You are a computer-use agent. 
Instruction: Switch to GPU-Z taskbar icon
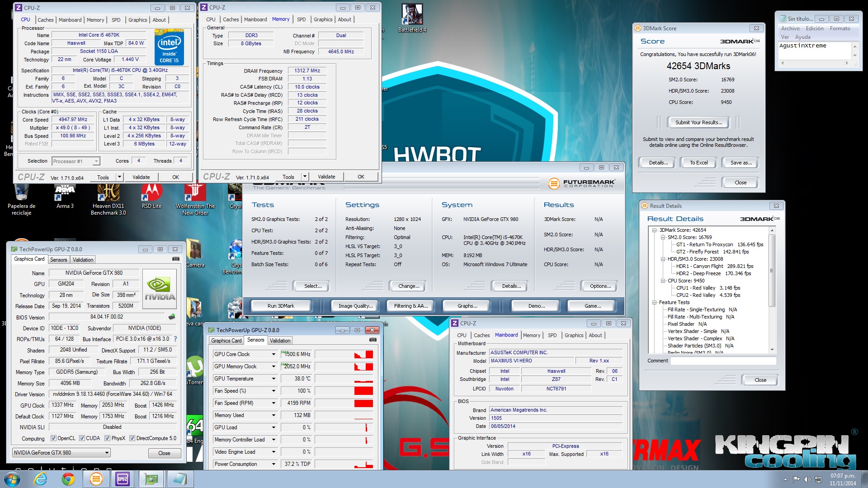(x=151, y=479)
